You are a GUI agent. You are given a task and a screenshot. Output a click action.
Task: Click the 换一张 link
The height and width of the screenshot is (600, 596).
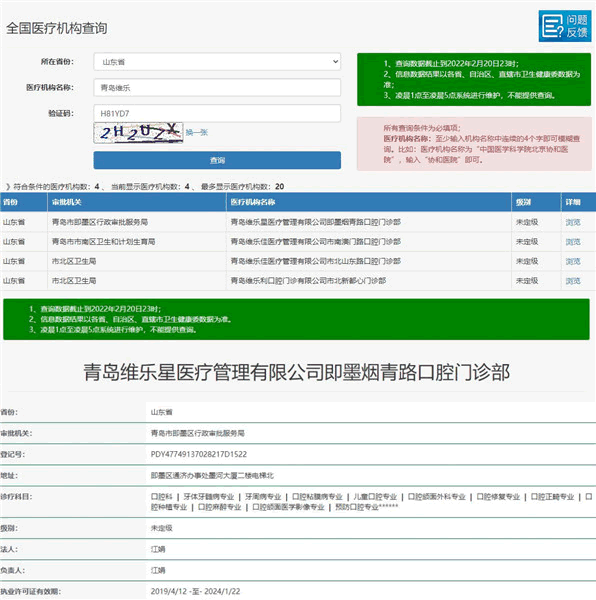coord(197,132)
